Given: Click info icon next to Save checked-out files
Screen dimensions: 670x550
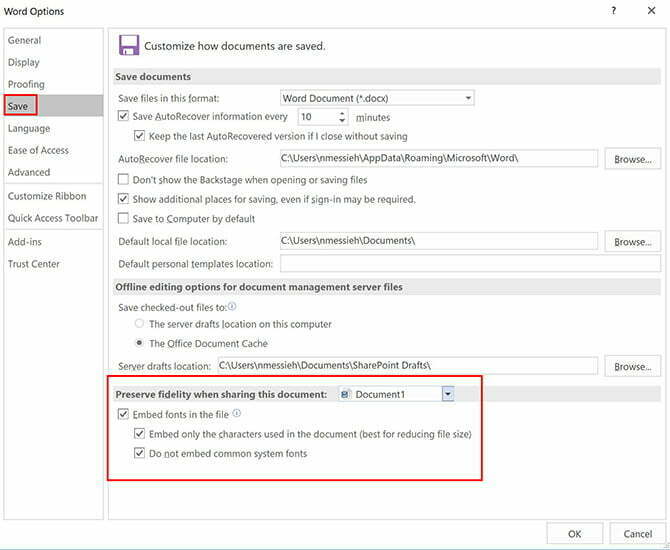Looking at the screenshot, I should [232, 306].
